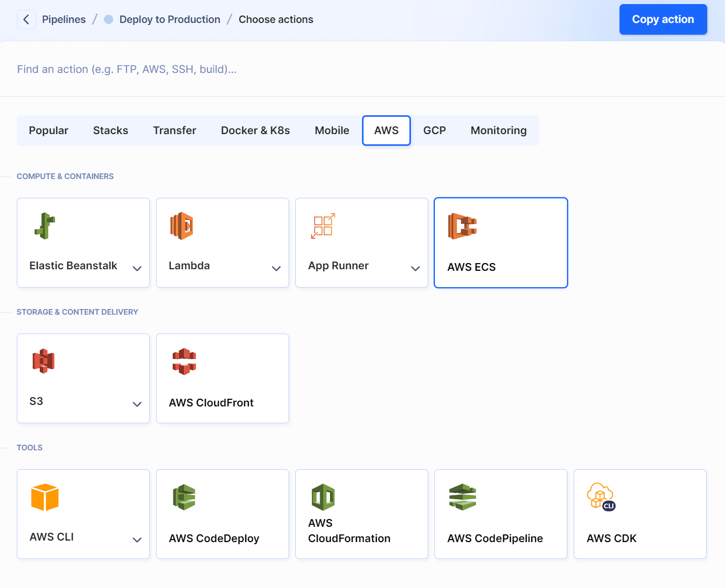Select the Elastic Beanstalk action icon

coord(45,225)
